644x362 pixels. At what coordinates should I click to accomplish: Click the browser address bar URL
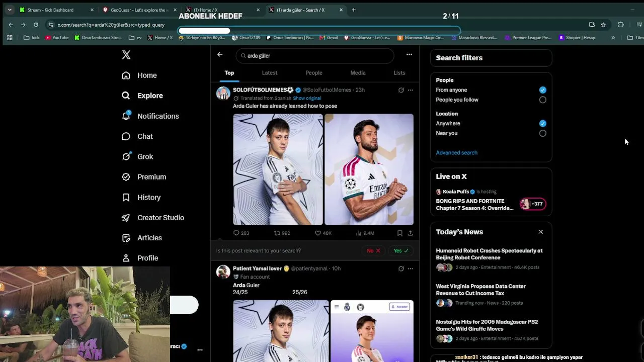click(111, 25)
